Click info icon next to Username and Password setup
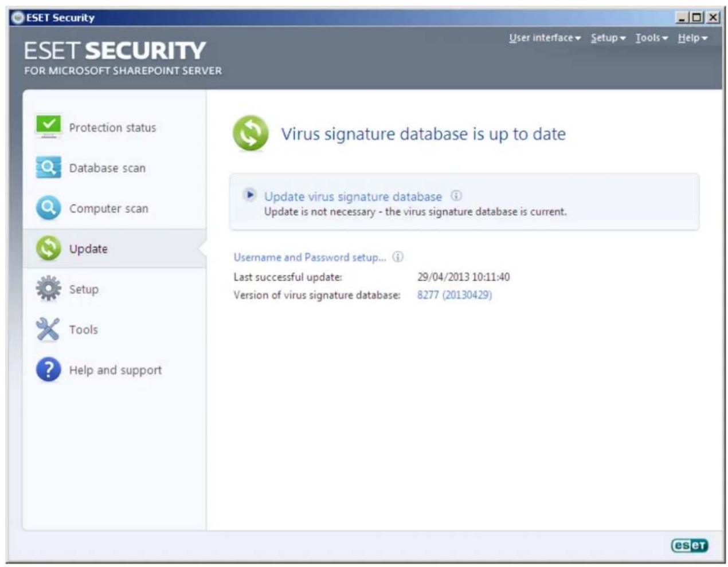The height and width of the screenshot is (567, 728). pyautogui.click(x=398, y=257)
